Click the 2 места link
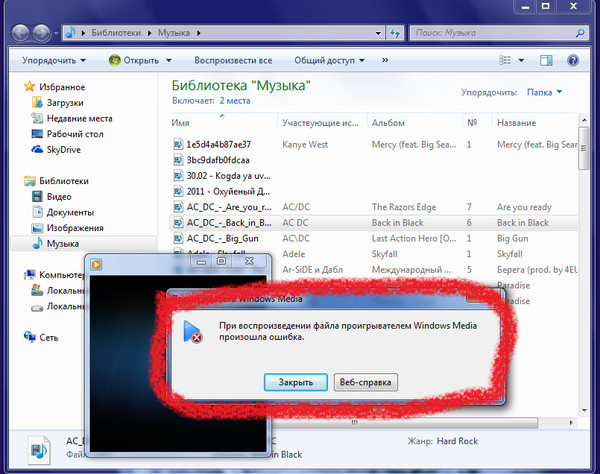The width and height of the screenshot is (600, 474). 235,101
